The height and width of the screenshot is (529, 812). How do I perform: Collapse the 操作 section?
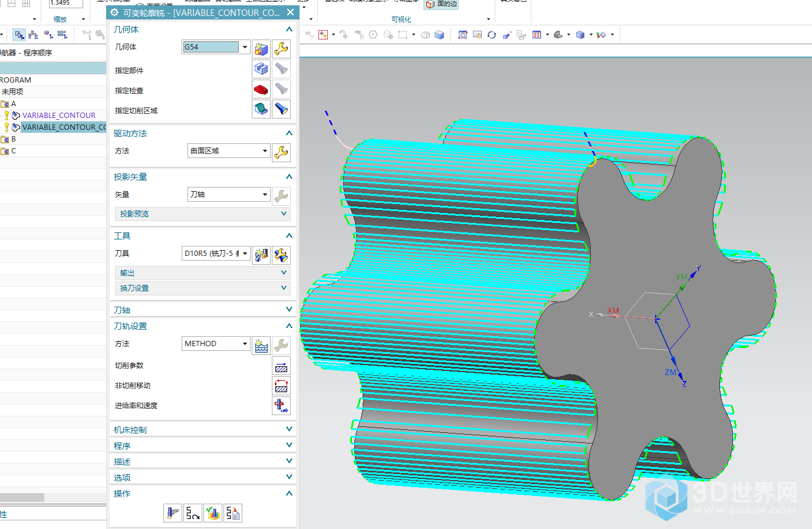[x=289, y=493]
